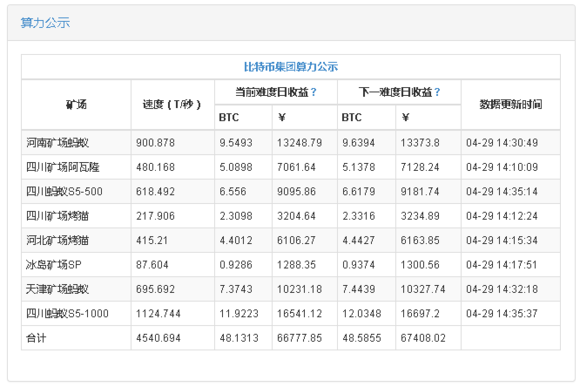Click the BTC value 9.6394
The width and height of the screenshot is (580, 387).
tap(359, 142)
